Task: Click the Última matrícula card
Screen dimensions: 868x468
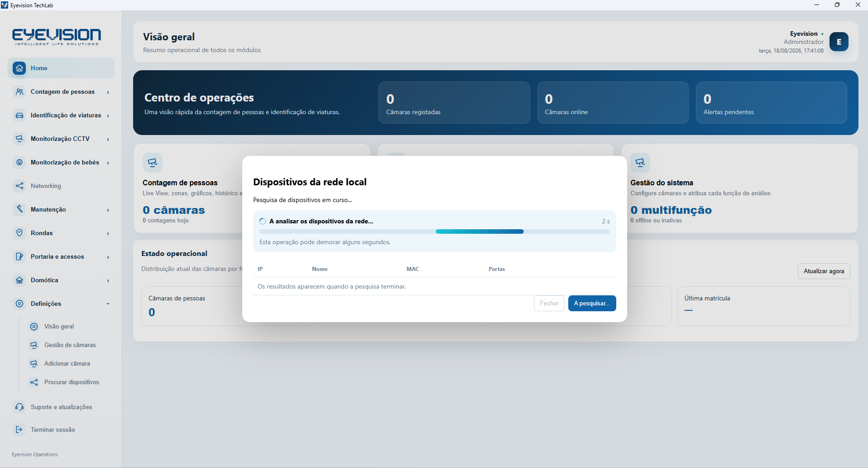Action: [x=763, y=306]
